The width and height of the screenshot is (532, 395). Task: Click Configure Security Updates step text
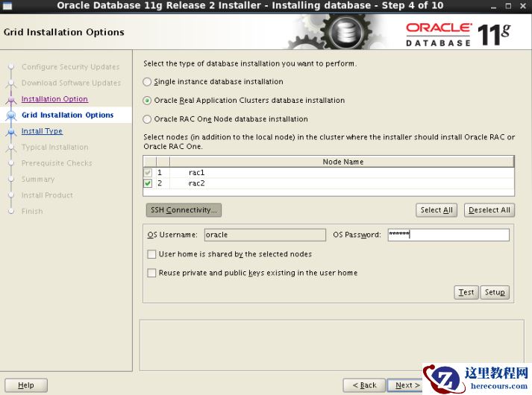(x=71, y=67)
